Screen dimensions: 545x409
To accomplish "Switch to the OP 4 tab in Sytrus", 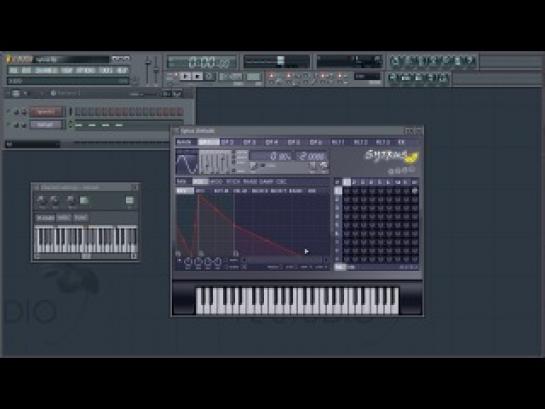I will (272, 142).
